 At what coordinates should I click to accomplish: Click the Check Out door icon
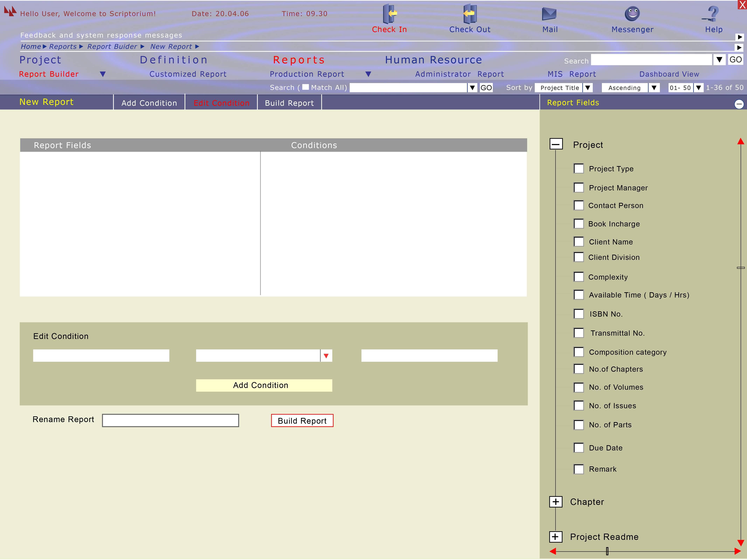point(469,14)
